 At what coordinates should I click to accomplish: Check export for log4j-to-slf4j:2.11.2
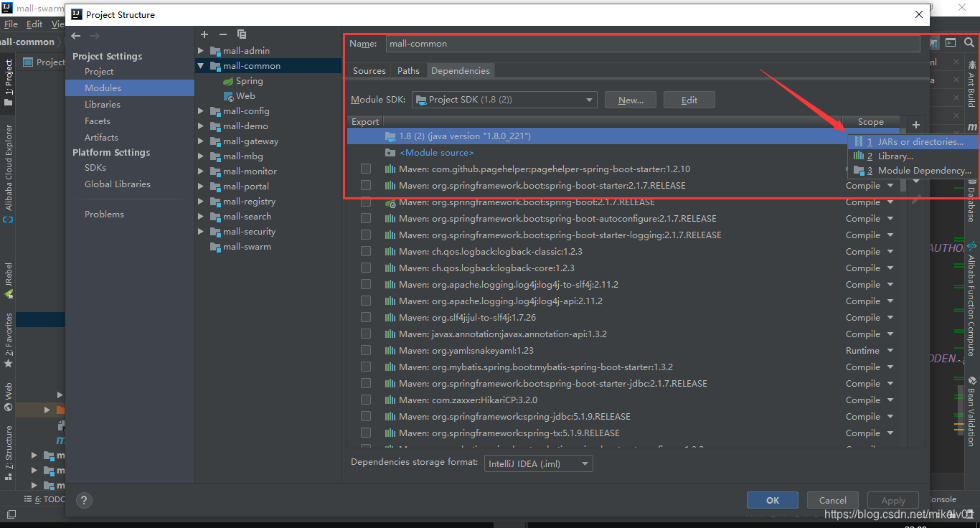pyautogui.click(x=366, y=285)
